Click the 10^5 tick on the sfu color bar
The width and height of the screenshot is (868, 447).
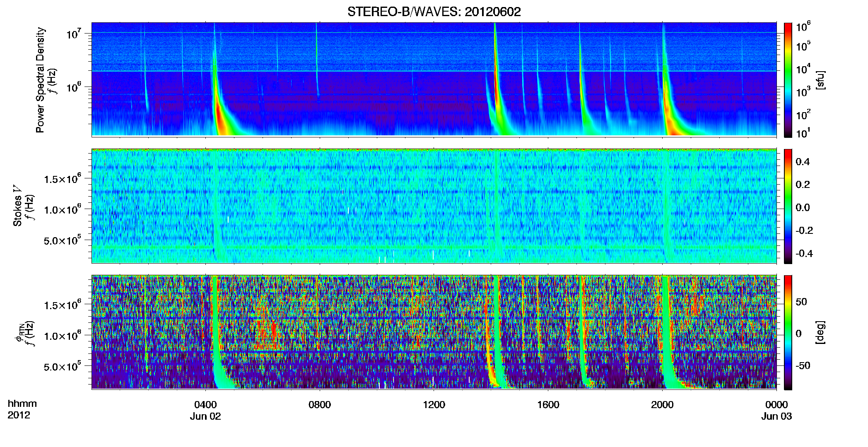(x=803, y=46)
